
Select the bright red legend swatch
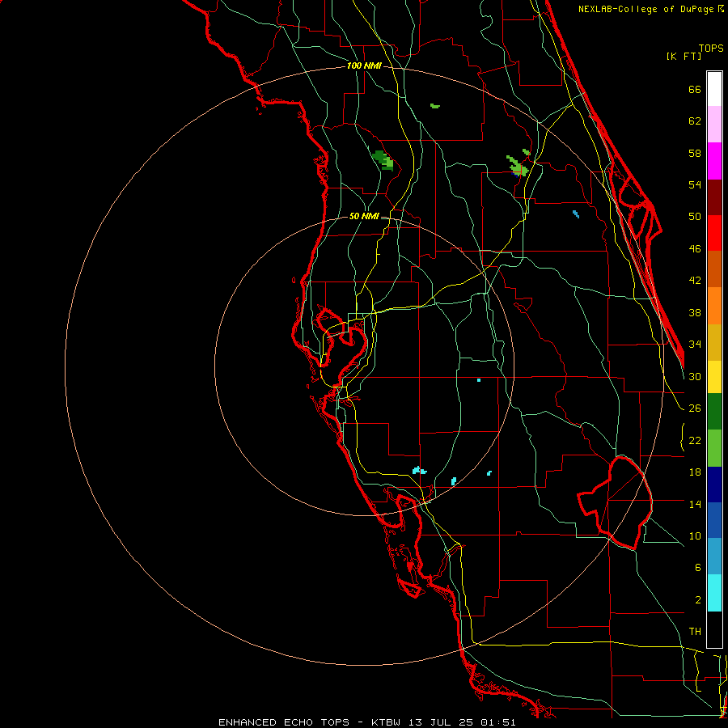tap(714, 233)
